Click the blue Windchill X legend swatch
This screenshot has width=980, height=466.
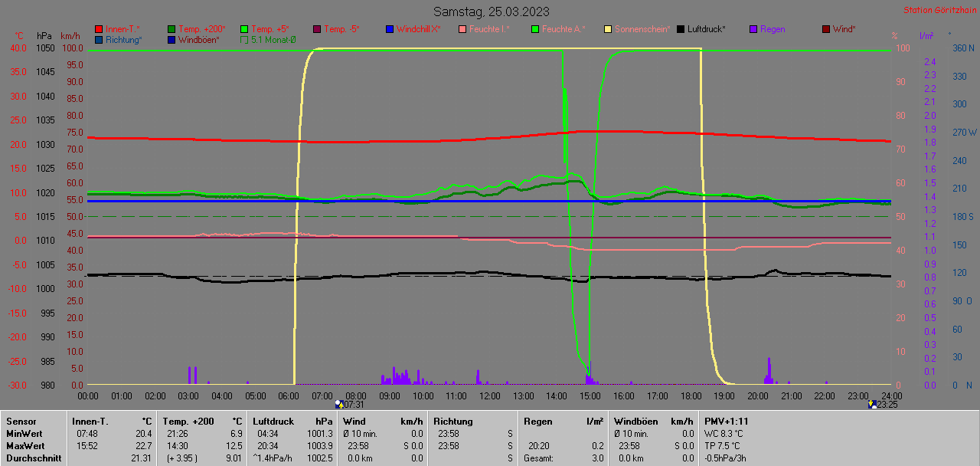390,29
